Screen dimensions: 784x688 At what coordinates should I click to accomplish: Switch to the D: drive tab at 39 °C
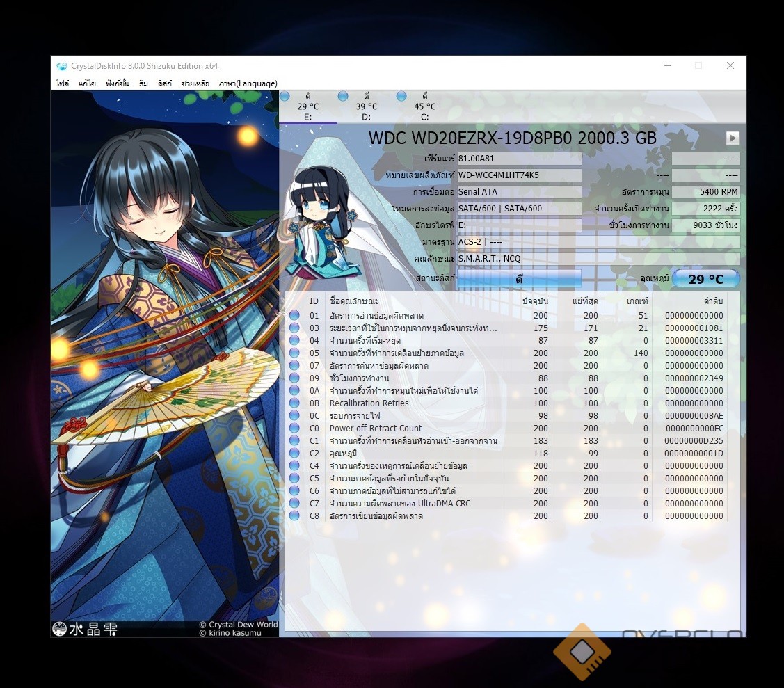point(367,106)
